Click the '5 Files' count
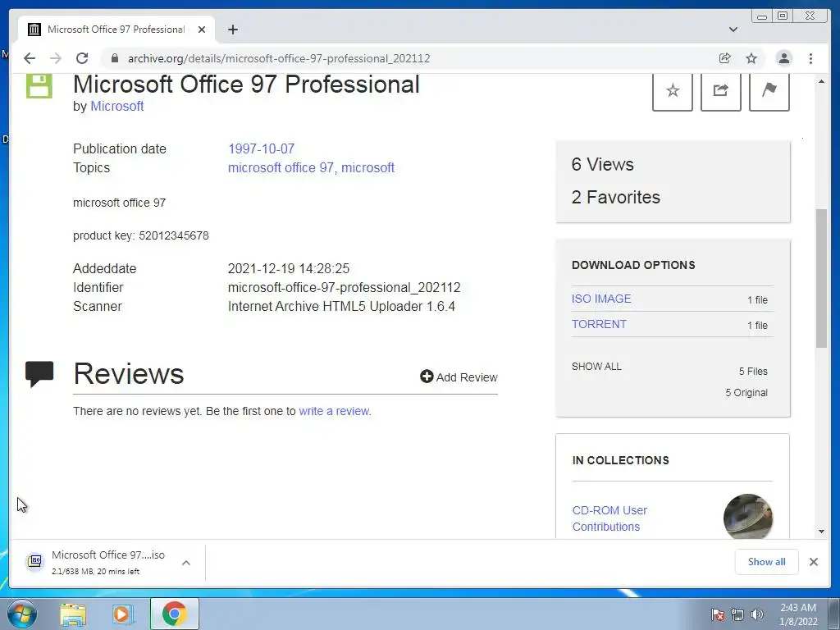 coord(753,372)
